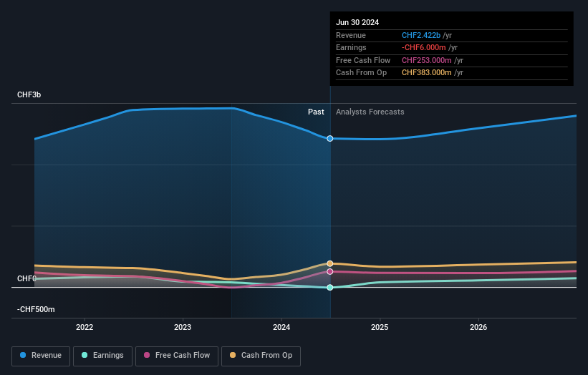This screenshot has width=588, height=375.
Task: Click the -CHF6.000m earnings value
Action: [x=424, y=47]
